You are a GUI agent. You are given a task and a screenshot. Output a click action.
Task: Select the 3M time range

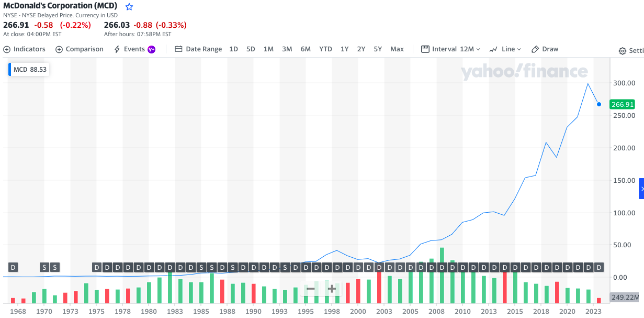pos(287,49)
